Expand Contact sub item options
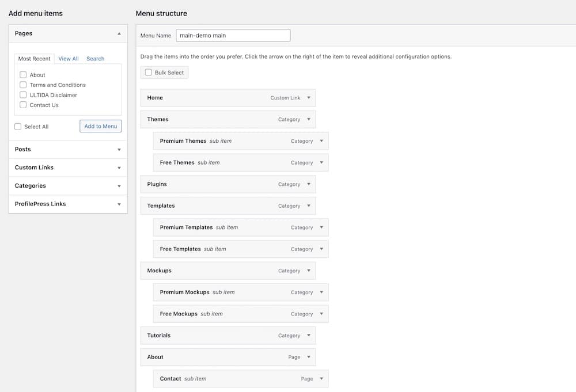This screenshot has height=392, width=576. [321, 379]
